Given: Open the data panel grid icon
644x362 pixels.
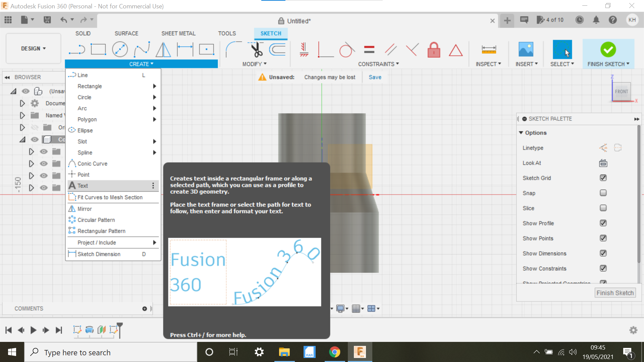Looking at the screenshot, I should click(x=8, y=20).
